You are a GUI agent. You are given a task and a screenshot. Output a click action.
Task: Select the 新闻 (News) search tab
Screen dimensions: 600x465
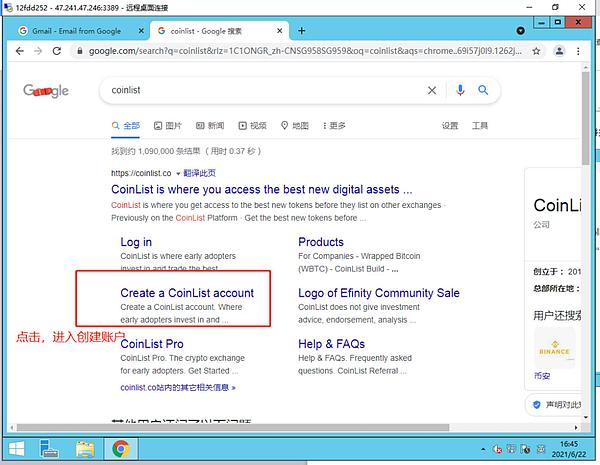click(x=209, y=126)
